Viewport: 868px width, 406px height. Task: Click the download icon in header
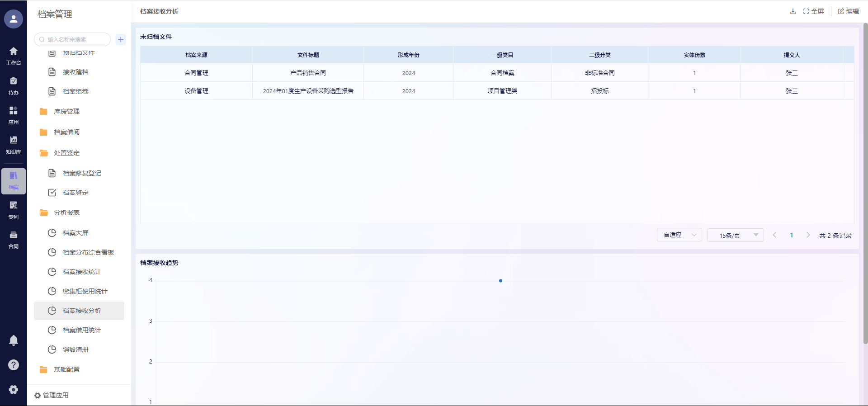coord(793,11)
